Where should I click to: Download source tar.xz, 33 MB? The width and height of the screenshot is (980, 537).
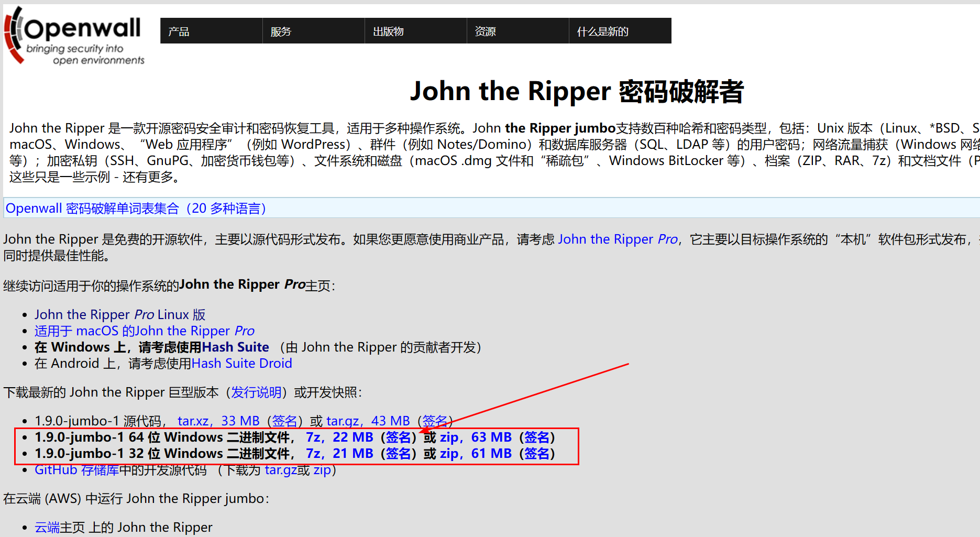(x=218, y=421)
